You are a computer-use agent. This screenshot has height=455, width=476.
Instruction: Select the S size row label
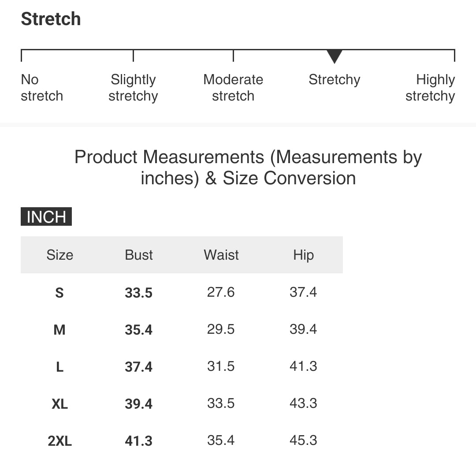pyautogui.click(x=59, y=293)
